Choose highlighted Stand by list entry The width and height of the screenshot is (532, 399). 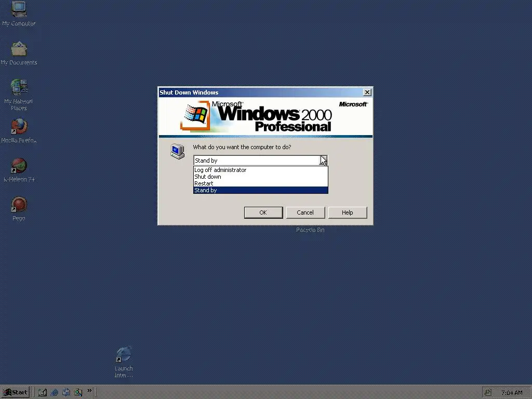click(x=261, y=190)
